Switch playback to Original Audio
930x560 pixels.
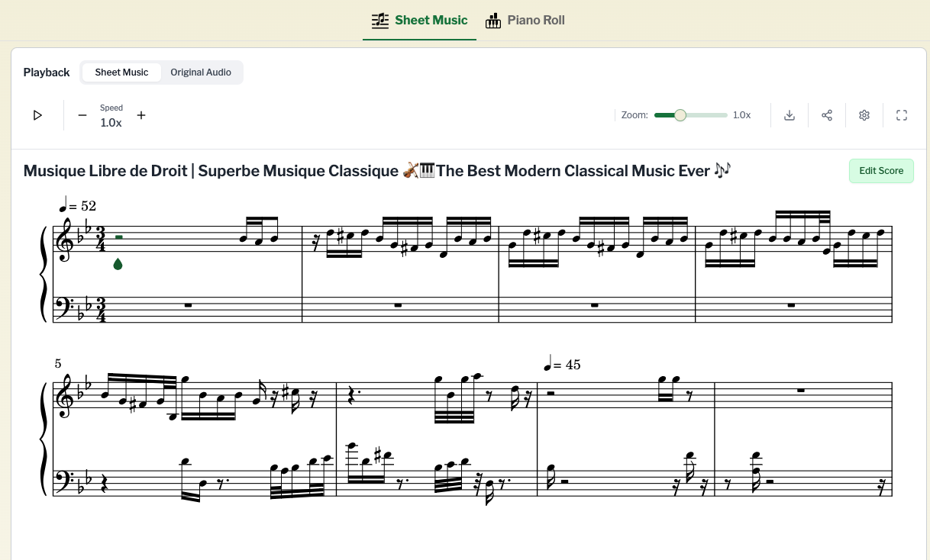[201, 72]
